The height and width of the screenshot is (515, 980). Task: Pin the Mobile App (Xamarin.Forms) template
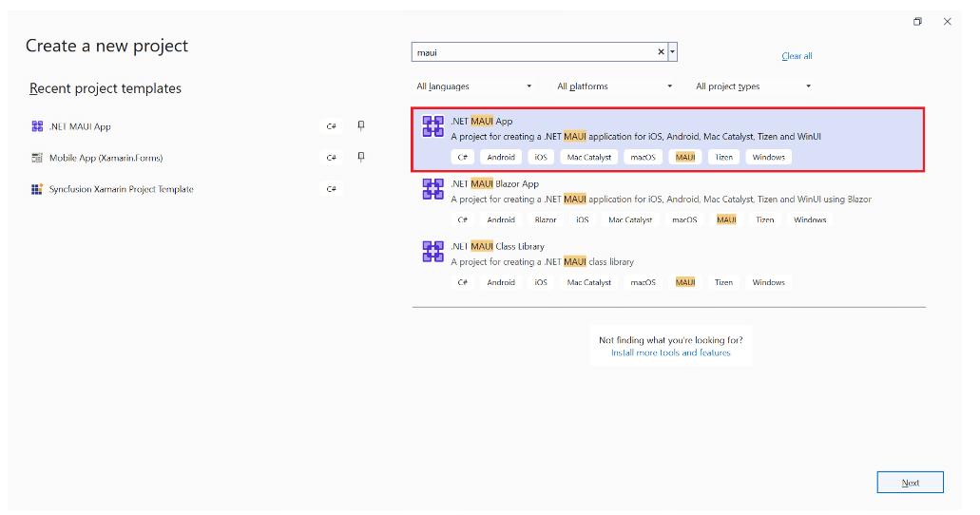(360, 157)
